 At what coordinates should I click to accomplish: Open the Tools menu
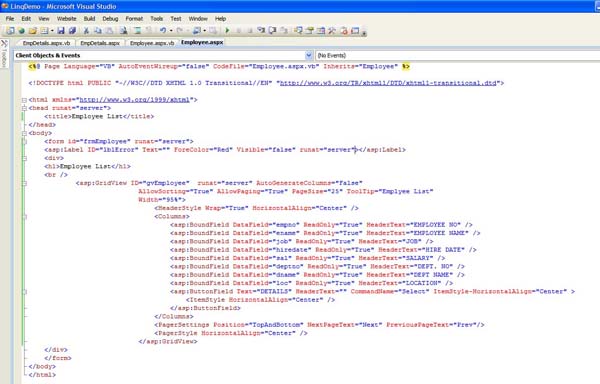[x=156, y=18]
